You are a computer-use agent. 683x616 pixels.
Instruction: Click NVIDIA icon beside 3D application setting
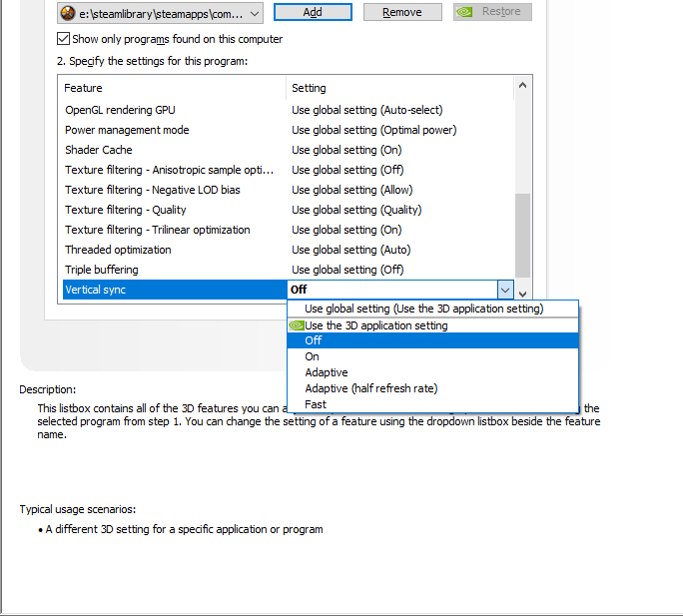[x=297, y=325]
